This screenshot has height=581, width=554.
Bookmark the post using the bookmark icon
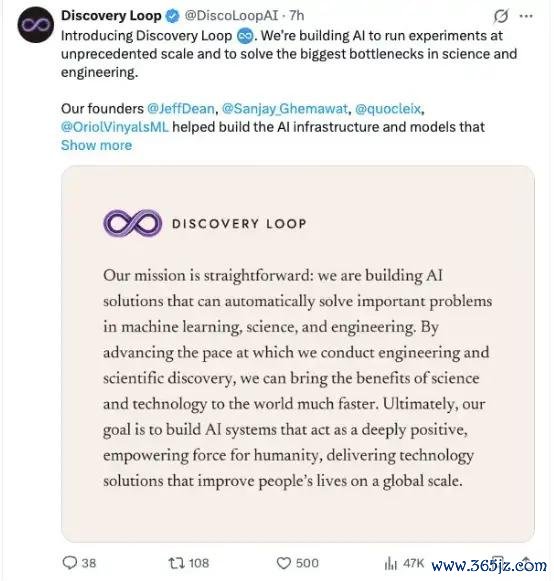pos(498,563)
